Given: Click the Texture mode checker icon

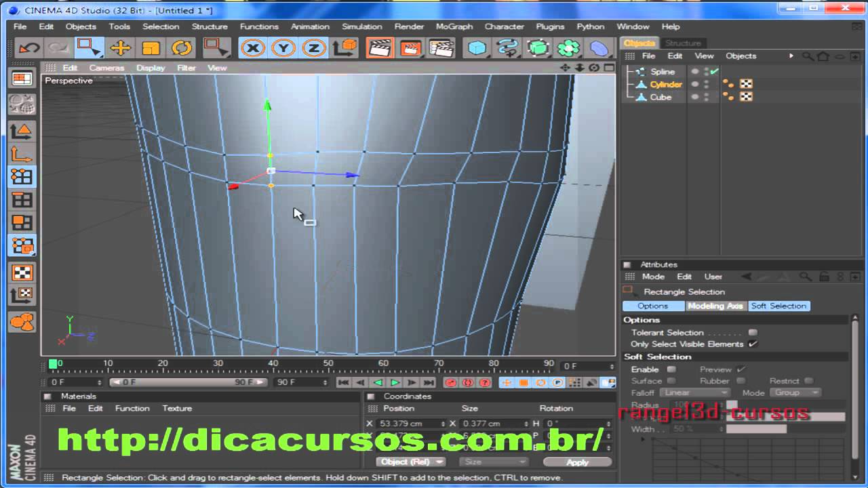Looking at the screenshot, I should click(x=22, y=272).
